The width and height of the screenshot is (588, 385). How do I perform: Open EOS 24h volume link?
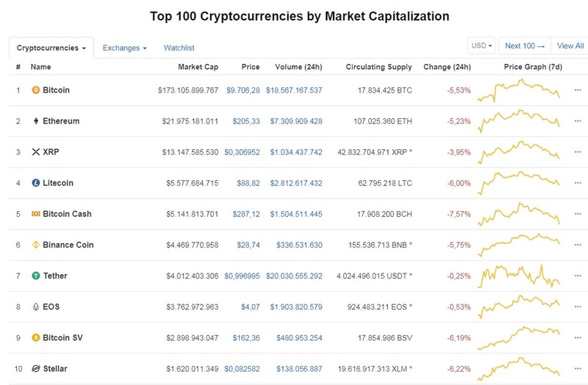[x=296, y=306]
